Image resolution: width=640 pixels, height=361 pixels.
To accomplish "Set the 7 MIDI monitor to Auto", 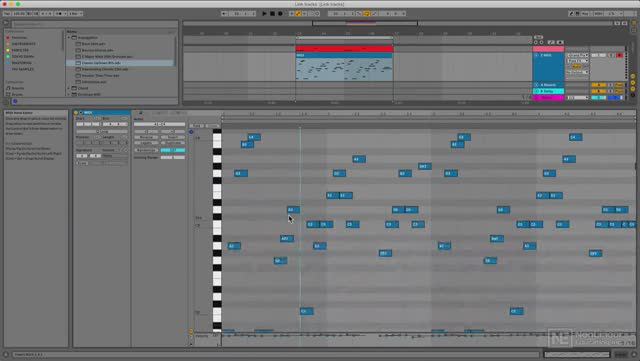I will 577,67.
